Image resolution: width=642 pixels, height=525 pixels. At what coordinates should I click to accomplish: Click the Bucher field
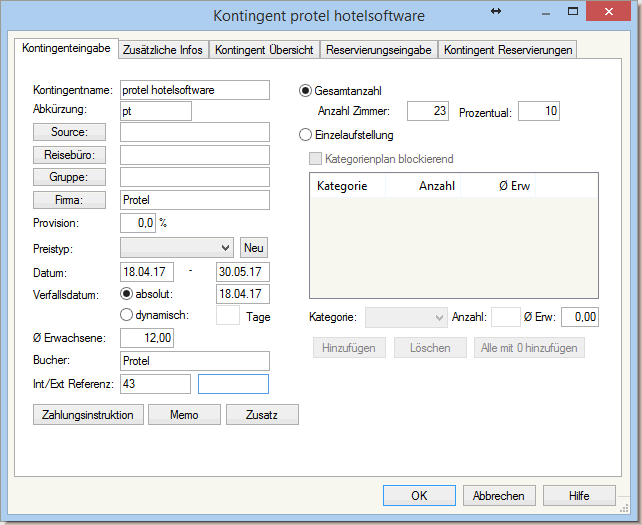point(195,361)
